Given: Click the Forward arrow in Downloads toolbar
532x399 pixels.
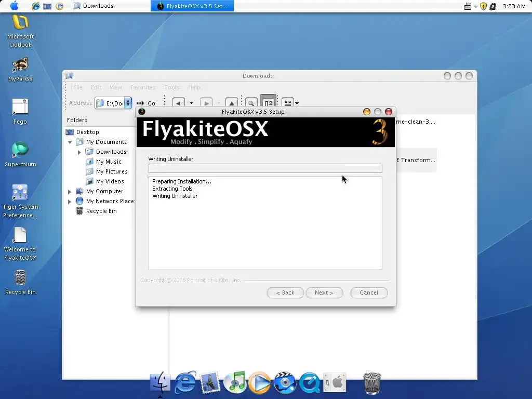Looking at the screenshot, I should [206, 103].
